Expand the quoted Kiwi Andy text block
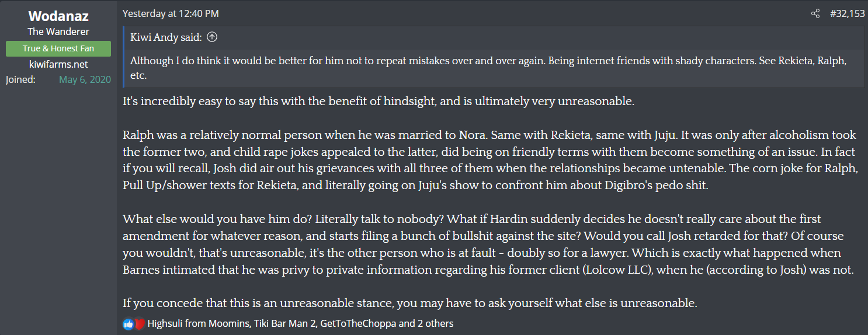Screen dimensions: 868x335 488,68
